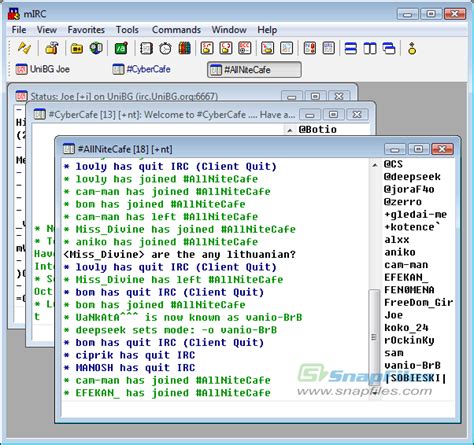The image size is (474, 445).
Task: Click the DCC Chat toolbar icon
Action: (226, 48)
